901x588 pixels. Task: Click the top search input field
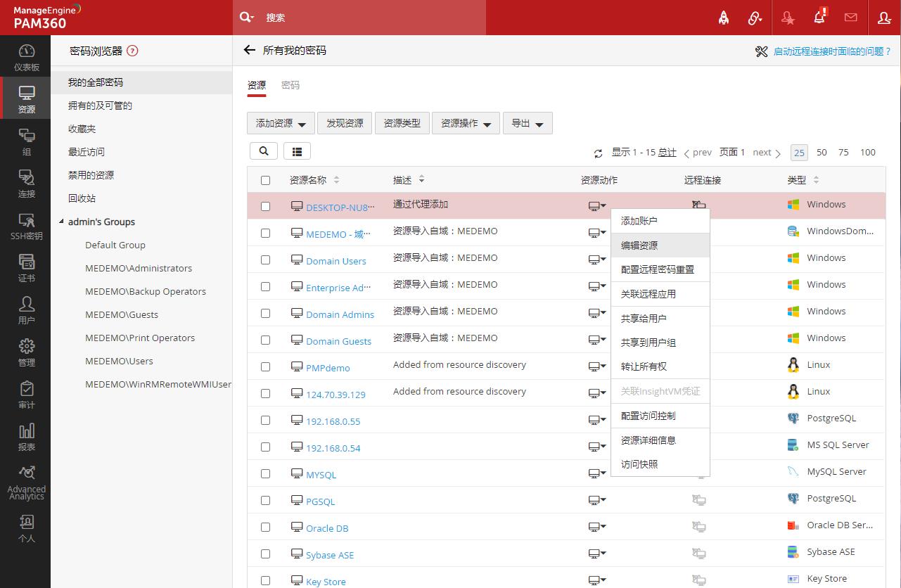[x=373, y=18]
